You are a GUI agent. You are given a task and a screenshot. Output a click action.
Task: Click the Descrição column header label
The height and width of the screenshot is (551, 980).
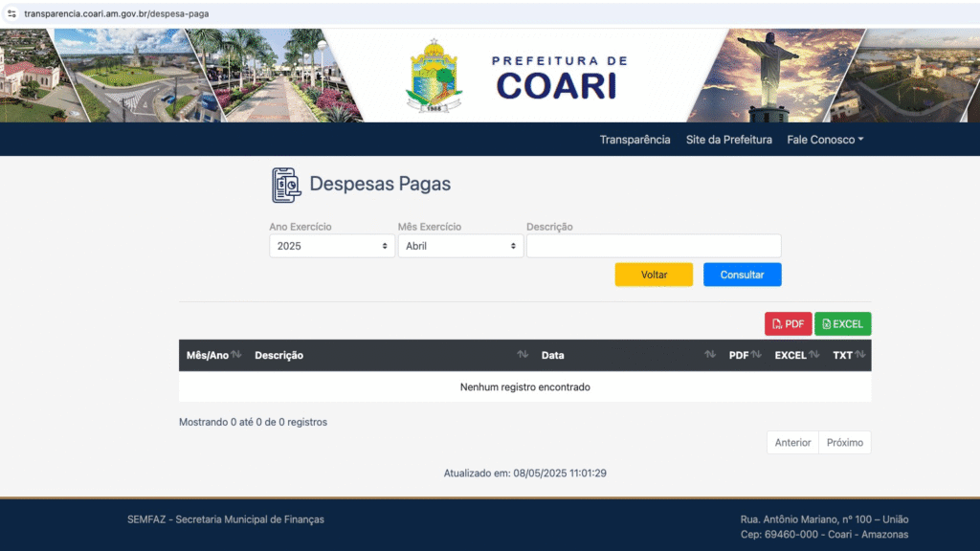(278, 355)
